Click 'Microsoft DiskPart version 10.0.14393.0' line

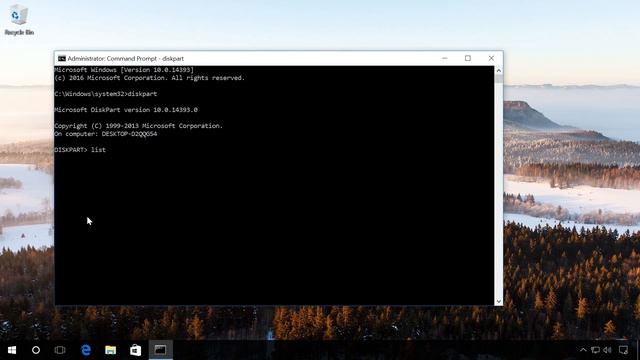pos(126,110)
